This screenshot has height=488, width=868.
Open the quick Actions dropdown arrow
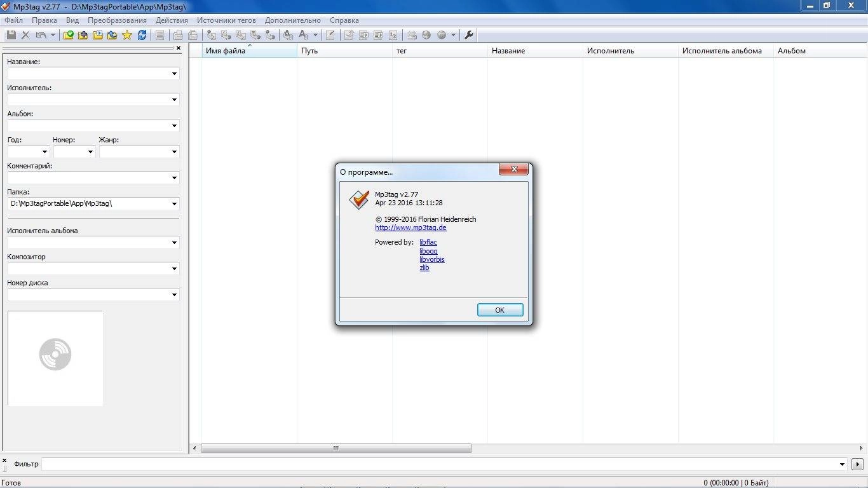(315, 35)
